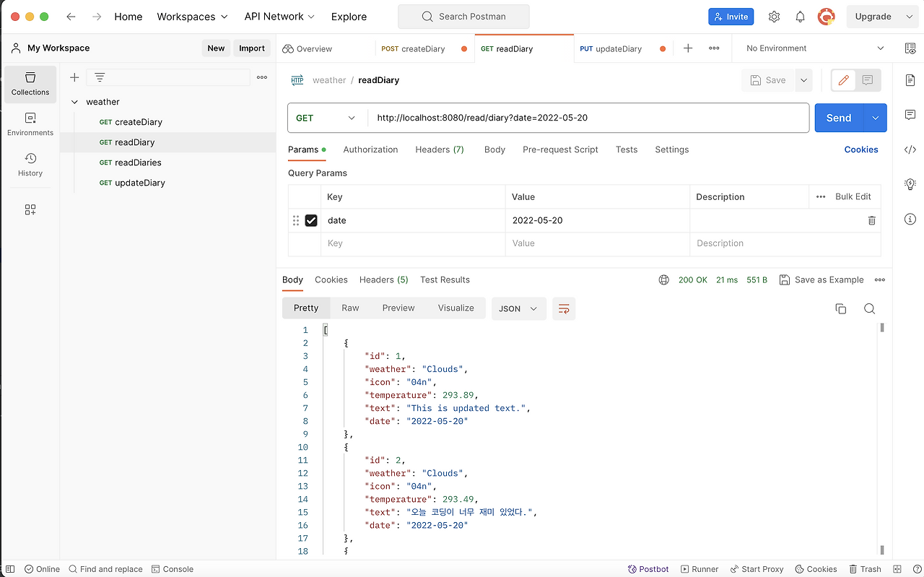Image resolution: width=924 pixels, height=577 pixels.
Task: Open the Collections sidebar panel
Action: 30,84
